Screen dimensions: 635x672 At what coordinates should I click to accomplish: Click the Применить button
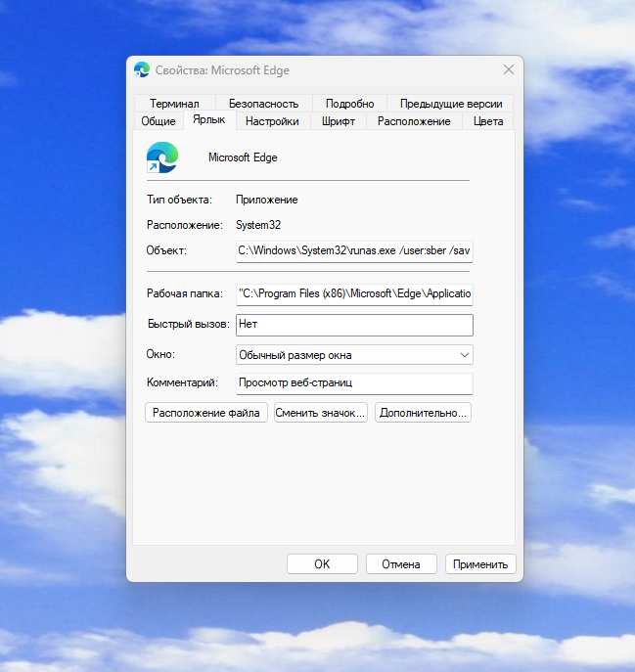pos(480,564)
